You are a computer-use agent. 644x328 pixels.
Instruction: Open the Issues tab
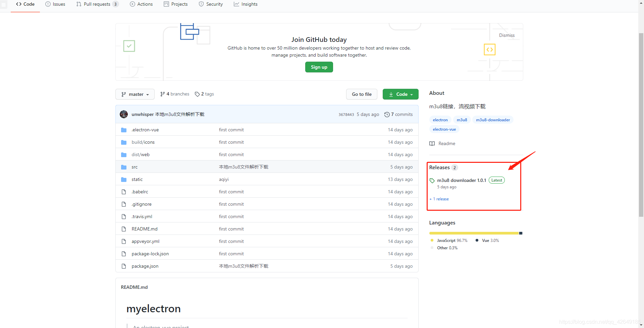coord(55,4)
